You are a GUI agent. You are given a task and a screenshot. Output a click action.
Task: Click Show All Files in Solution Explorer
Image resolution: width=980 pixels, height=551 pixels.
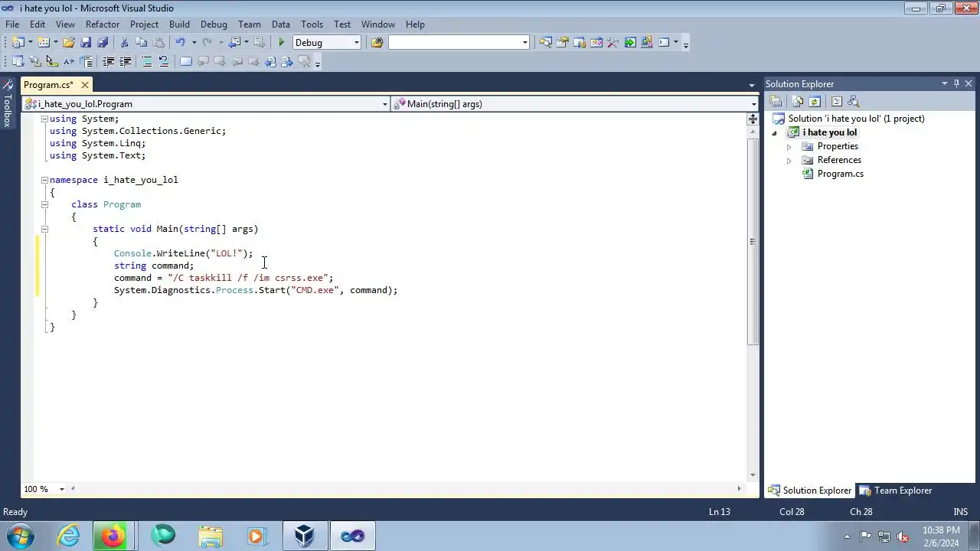[798, 102]
